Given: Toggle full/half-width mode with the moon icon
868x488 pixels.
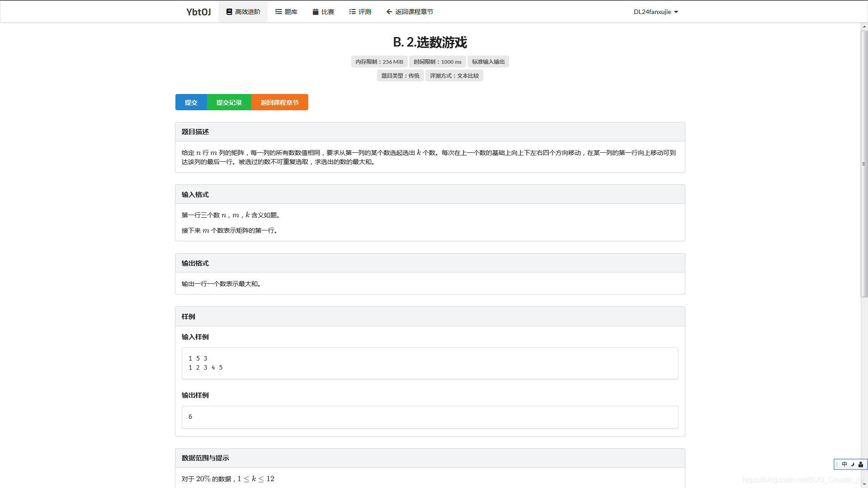Looking at the screenshot, I should [852, 465].
